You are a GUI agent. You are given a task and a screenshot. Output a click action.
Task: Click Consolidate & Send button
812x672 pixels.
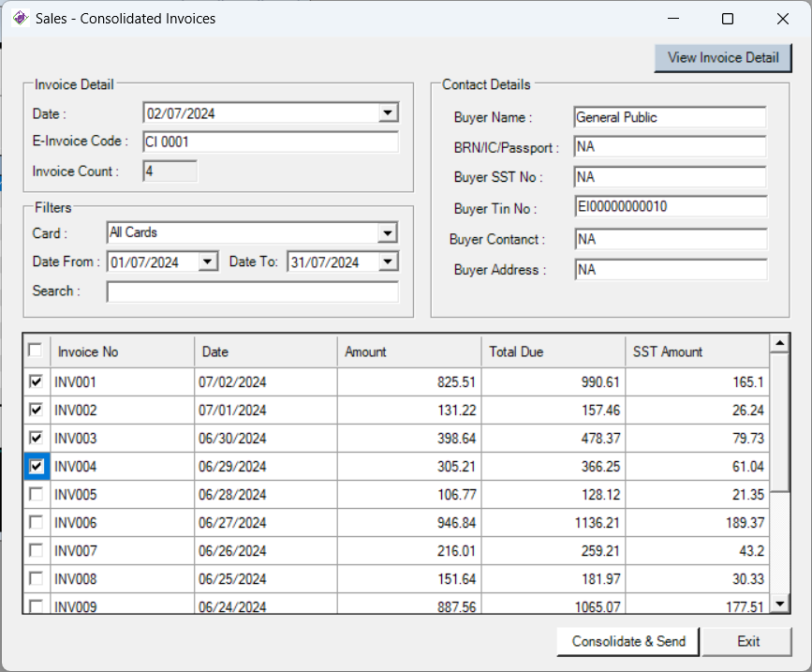(628, 641)
